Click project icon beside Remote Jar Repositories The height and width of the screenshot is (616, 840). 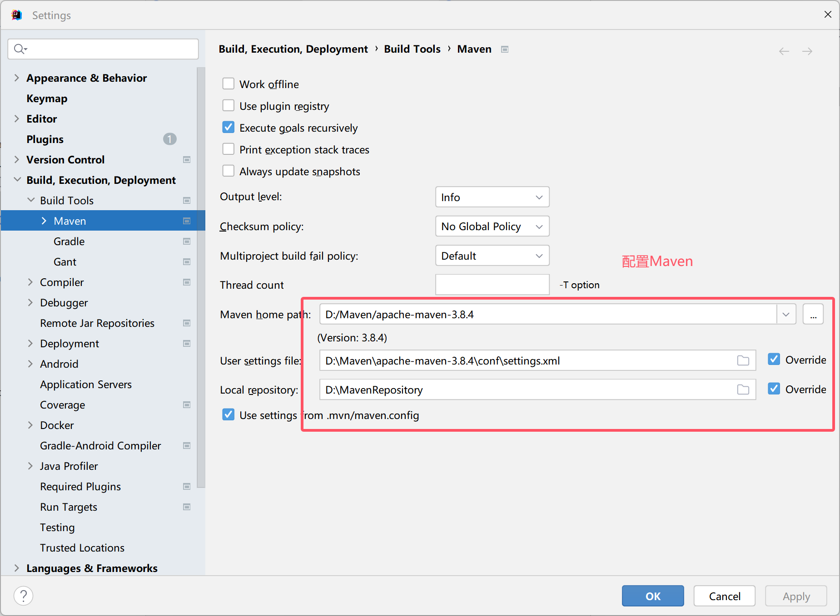186,323
